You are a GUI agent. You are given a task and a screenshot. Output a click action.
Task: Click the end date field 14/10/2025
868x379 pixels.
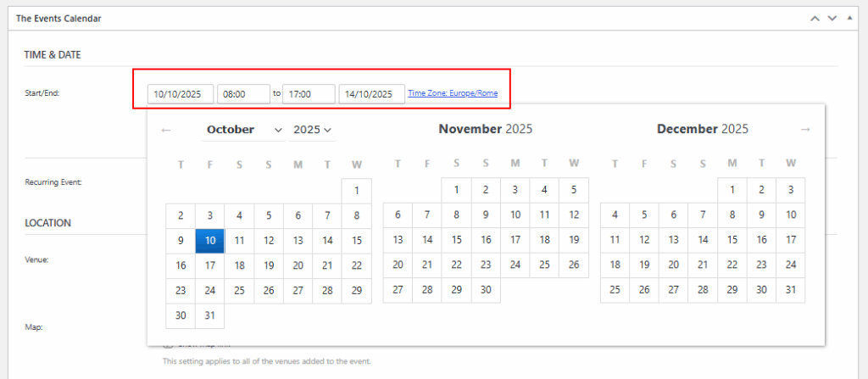coord(371,94)
